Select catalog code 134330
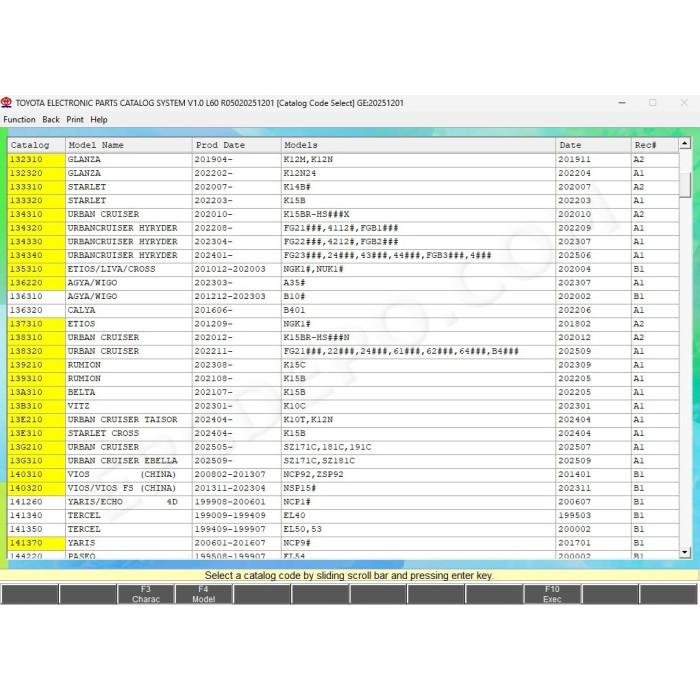Viewport: 700px width, 700px height. click(36, 242)
